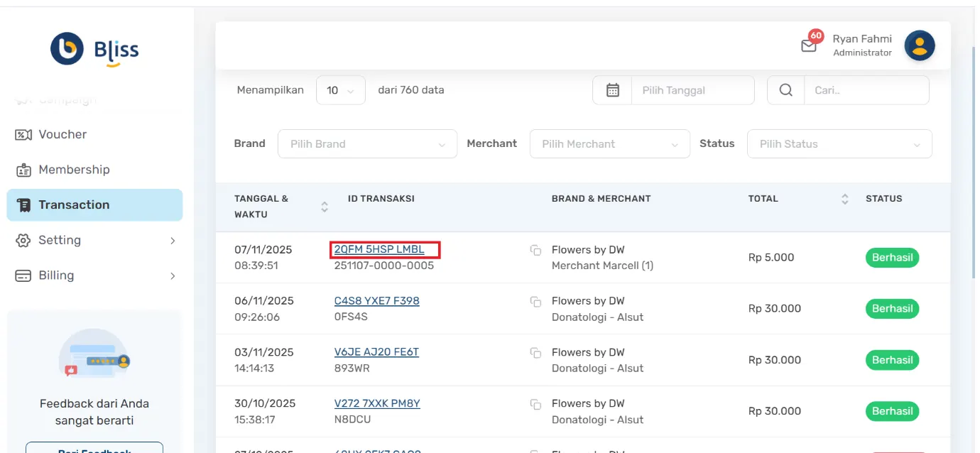The width and height of the screenshot is (980, 453).
Task: Copy transaction ID V6JE AJ20 FE6T
Action: pos(536,353)
